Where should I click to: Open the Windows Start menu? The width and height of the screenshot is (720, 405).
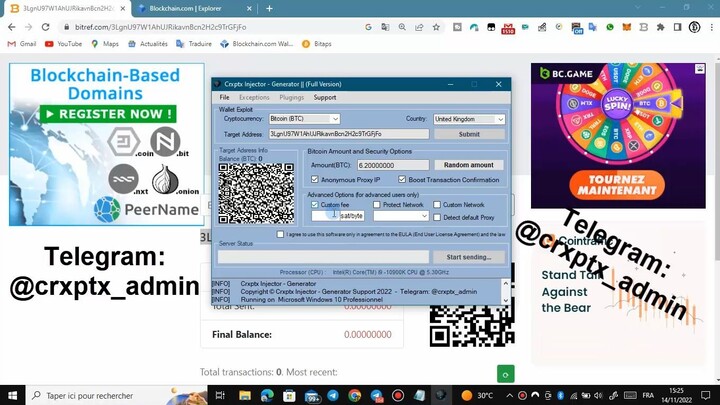(x=12, y=395)
